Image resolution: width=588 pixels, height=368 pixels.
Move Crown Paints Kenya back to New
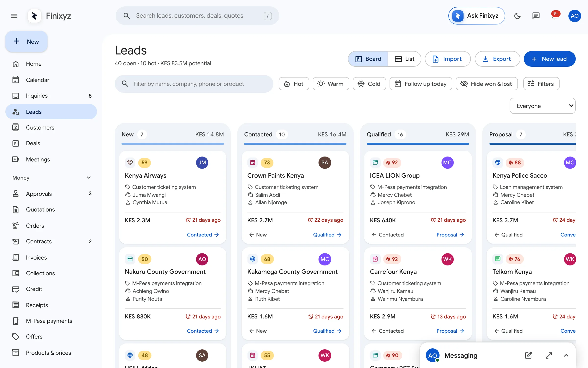258,235
